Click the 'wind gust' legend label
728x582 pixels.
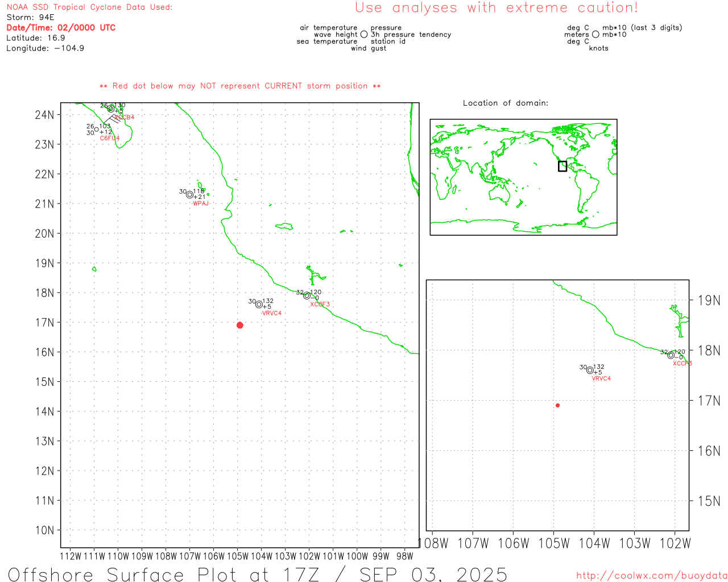tap(369, 48)
